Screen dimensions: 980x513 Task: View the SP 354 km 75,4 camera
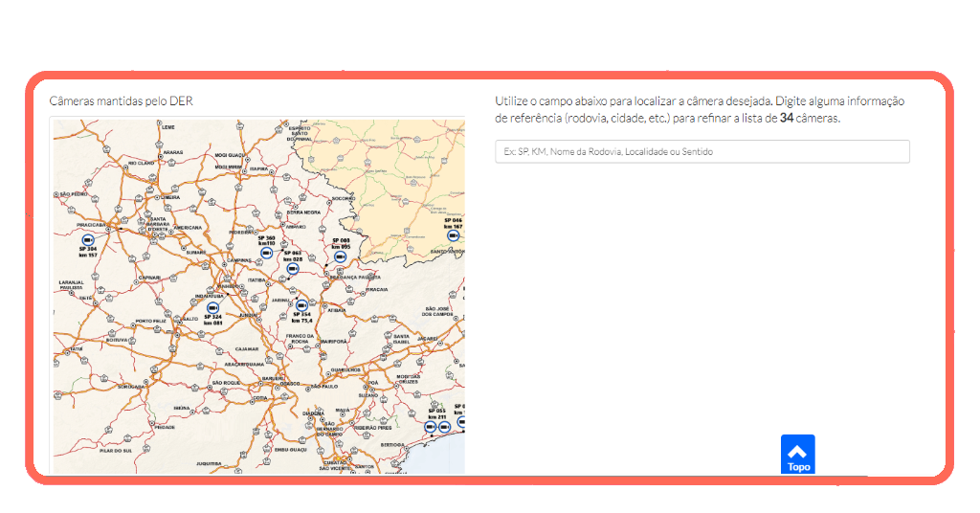[301, 305]
